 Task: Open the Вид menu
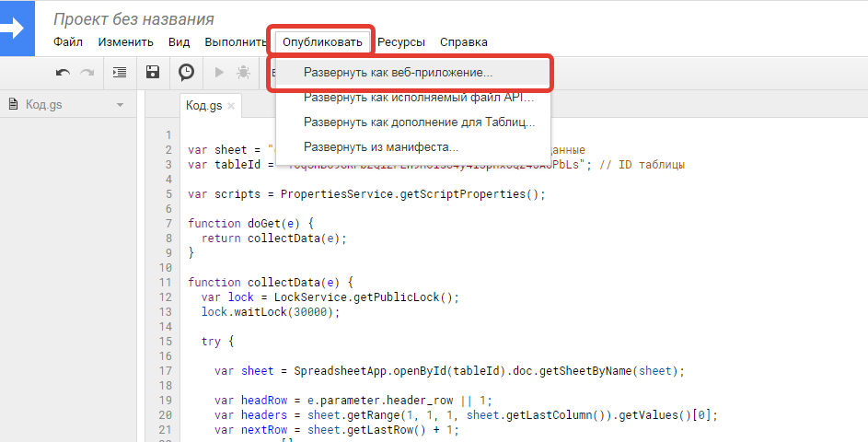(179, 41)
